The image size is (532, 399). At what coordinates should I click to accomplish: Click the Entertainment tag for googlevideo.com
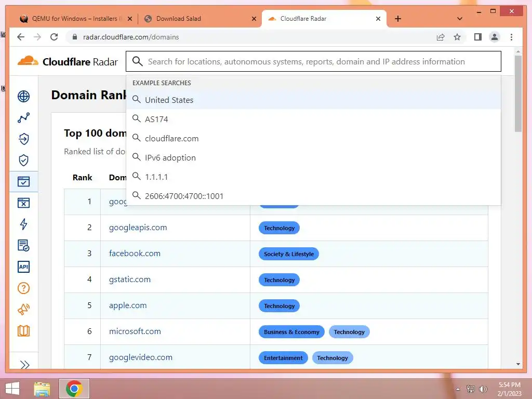[x=283, y=357]
